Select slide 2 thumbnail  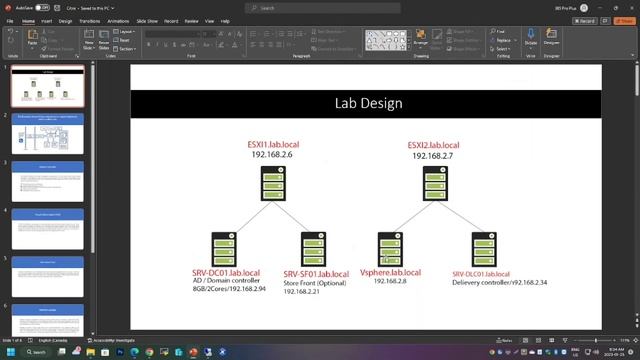[48, 134]
